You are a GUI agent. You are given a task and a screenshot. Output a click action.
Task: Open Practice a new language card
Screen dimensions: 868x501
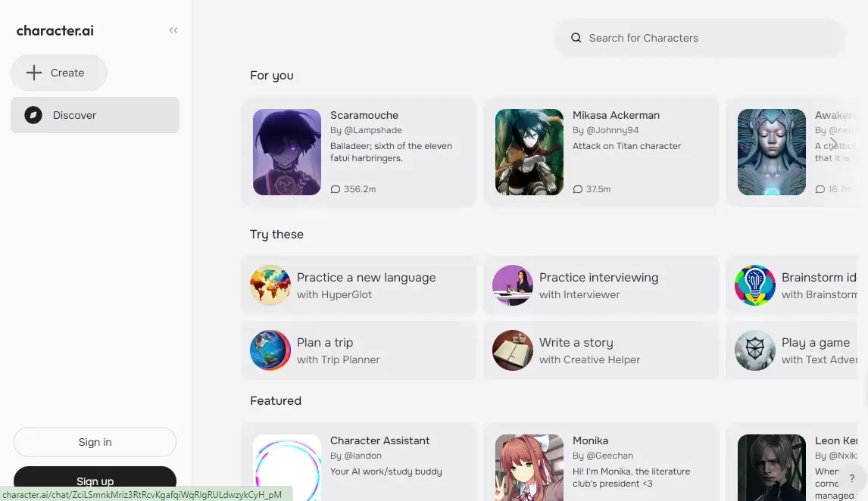[359, 285]
